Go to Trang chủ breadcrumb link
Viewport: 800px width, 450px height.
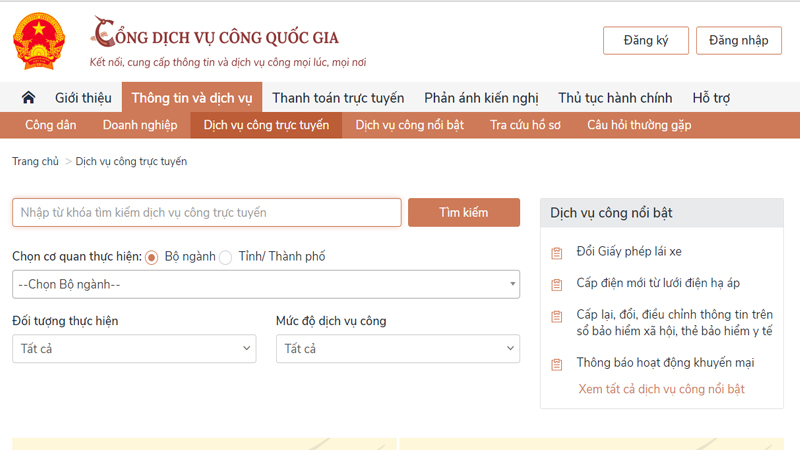pos(35,161)
